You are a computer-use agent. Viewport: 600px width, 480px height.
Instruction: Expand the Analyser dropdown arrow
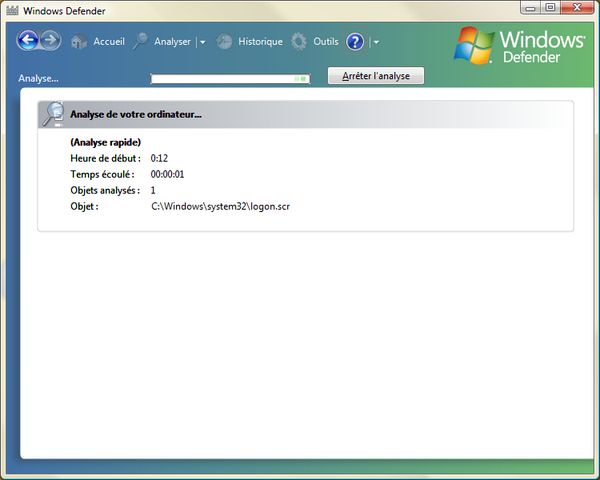202,43
